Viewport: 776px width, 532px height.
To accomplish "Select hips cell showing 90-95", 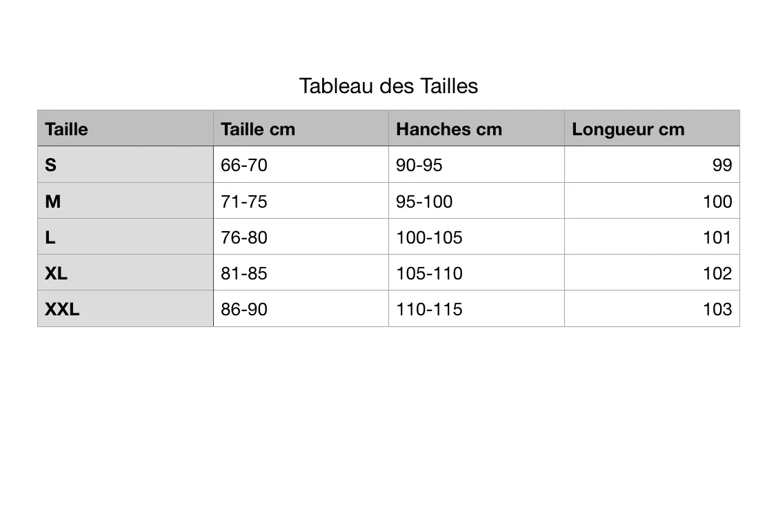I will pyautogui.click(x=419, y=165).
